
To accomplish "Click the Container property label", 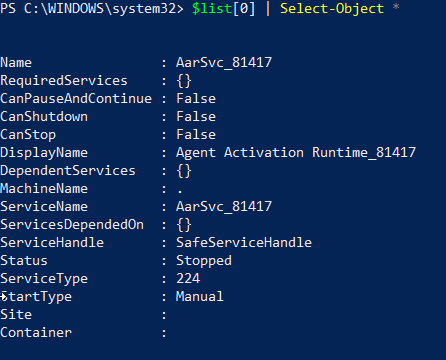I will pos(36,333).
